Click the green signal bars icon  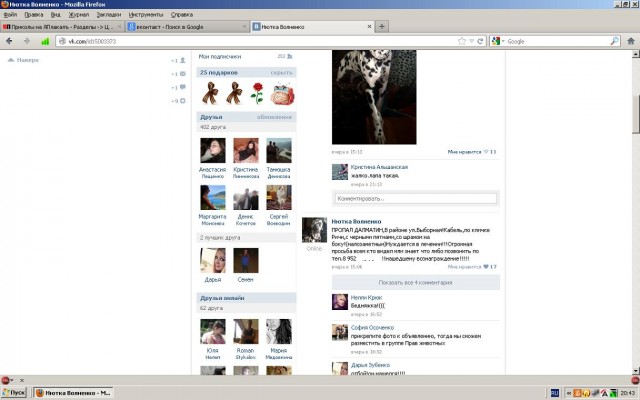point(45,41)
